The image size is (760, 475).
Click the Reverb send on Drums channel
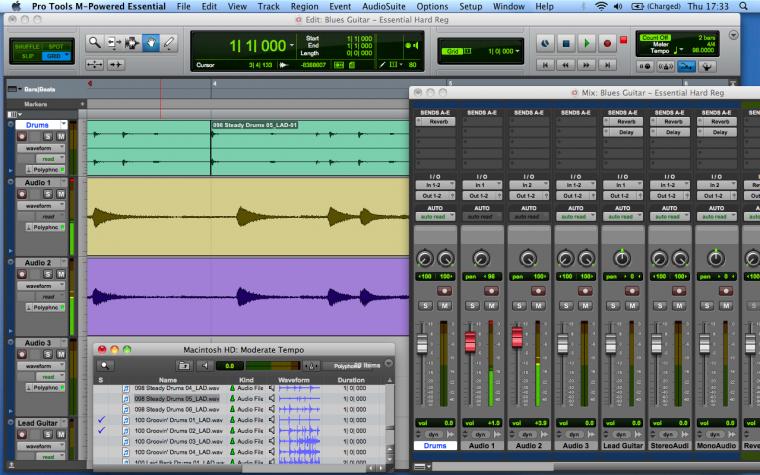[435, 122]
